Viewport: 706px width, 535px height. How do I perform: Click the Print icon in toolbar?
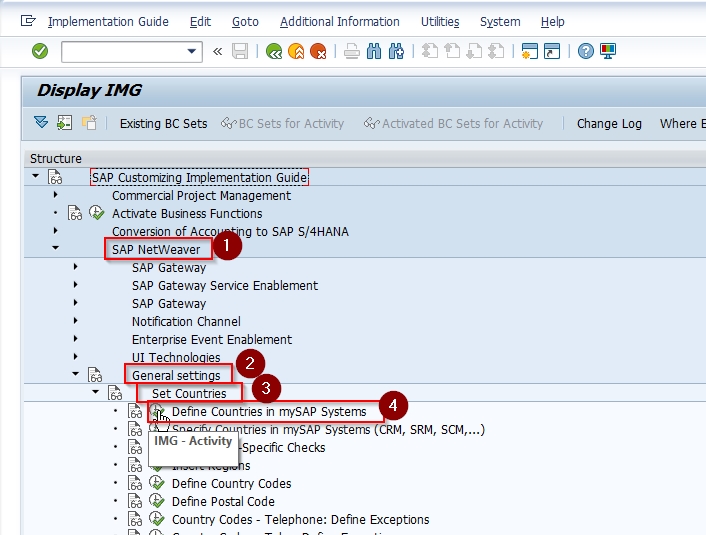click(x=352, y=52)
